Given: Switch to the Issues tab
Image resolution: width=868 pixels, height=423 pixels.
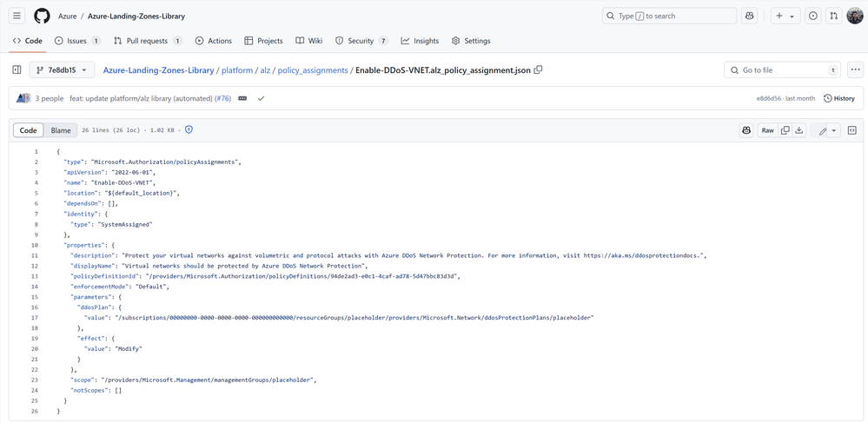Looking at the screenshot, I should pos(77,41).
